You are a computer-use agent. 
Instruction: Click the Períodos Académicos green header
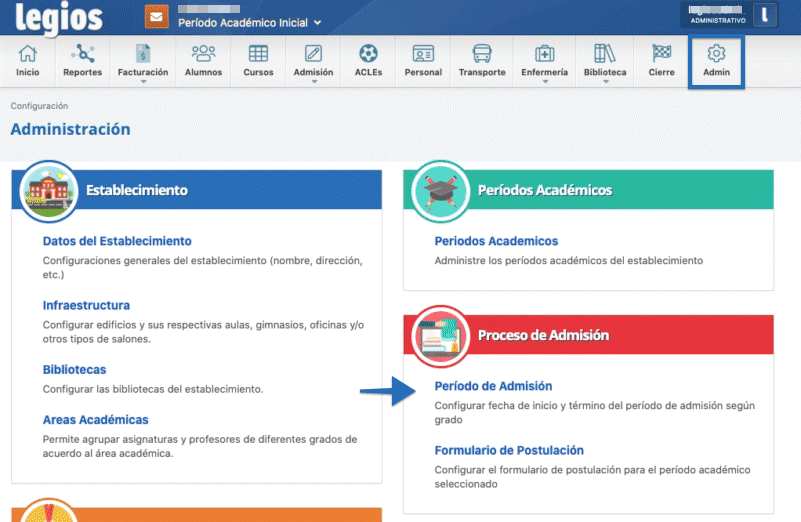pyautogui.click(x=588, y=190)
